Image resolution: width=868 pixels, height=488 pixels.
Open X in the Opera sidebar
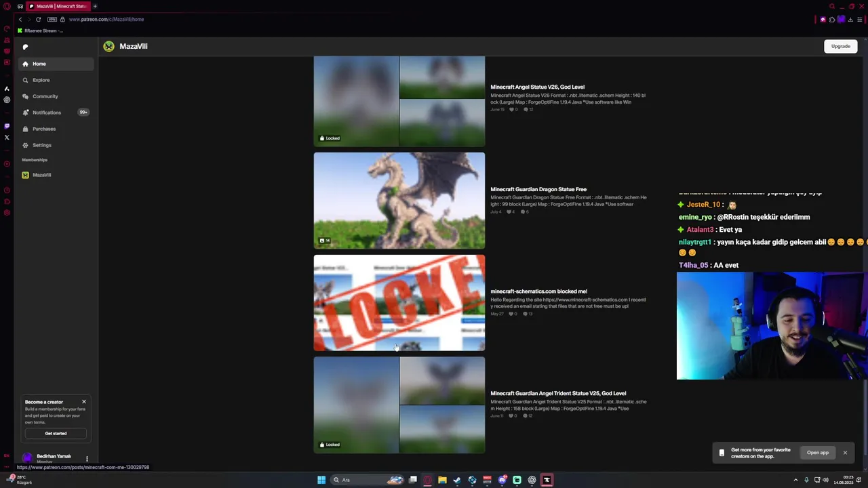click(7, 138)
